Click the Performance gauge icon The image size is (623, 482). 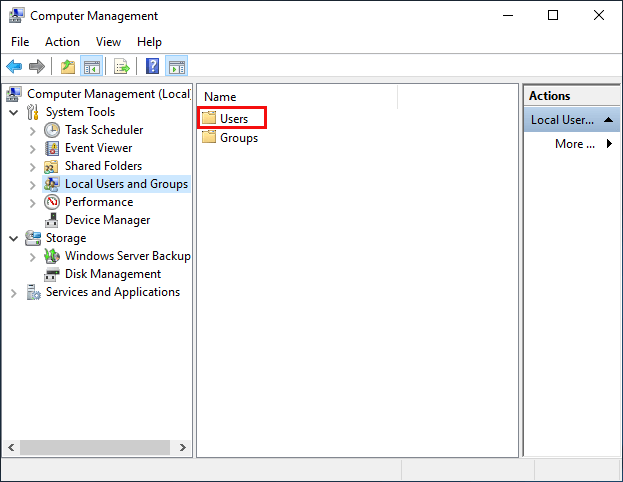[52, 202]
